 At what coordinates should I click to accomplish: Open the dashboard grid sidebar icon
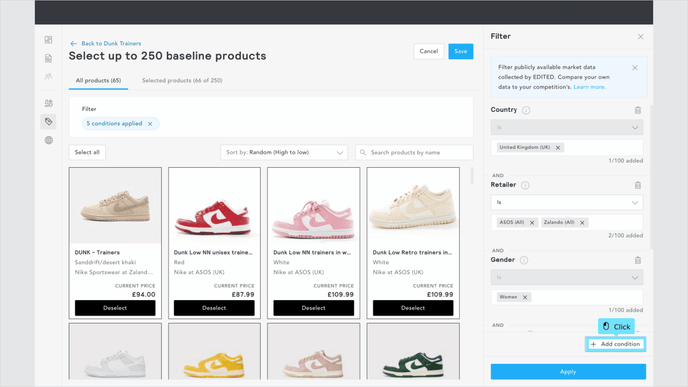pos(49,40)
